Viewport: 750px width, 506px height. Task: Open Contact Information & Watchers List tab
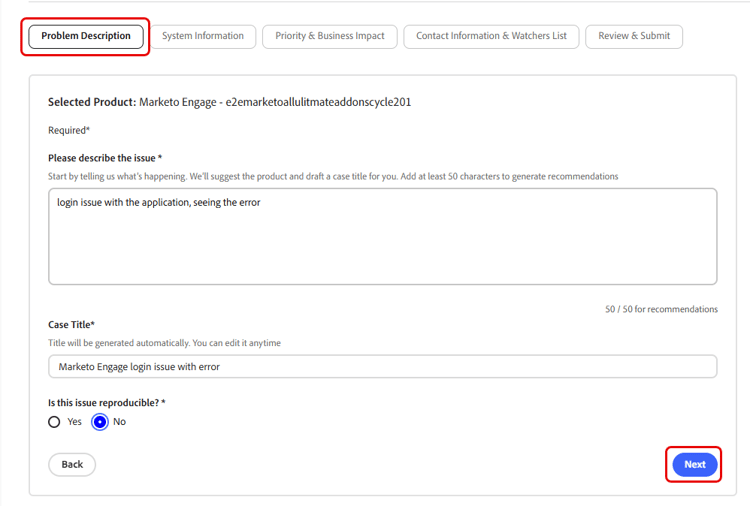coord(491,36)
